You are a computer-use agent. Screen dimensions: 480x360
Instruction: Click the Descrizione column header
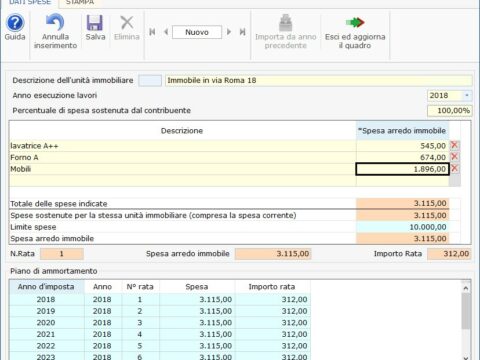(183, 131)
